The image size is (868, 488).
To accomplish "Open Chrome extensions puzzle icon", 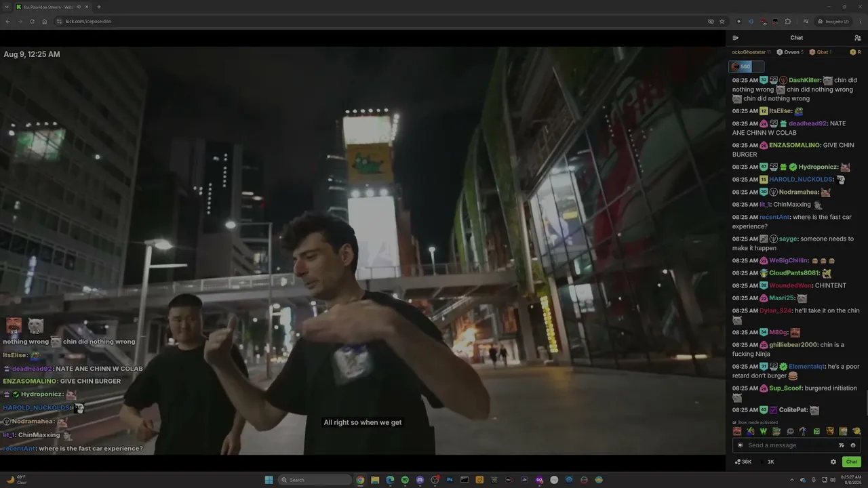I will [x=788, y=21].
